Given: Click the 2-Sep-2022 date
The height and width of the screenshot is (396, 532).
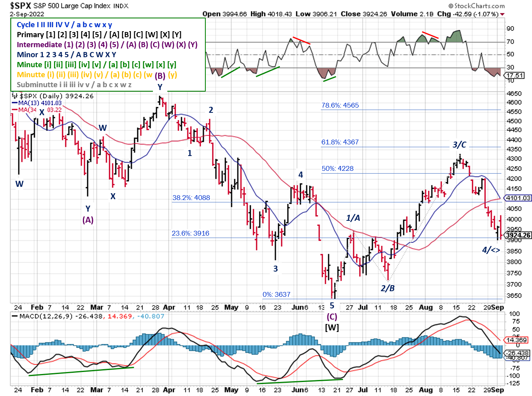Looking at the screenshot, I should [27, 14].
